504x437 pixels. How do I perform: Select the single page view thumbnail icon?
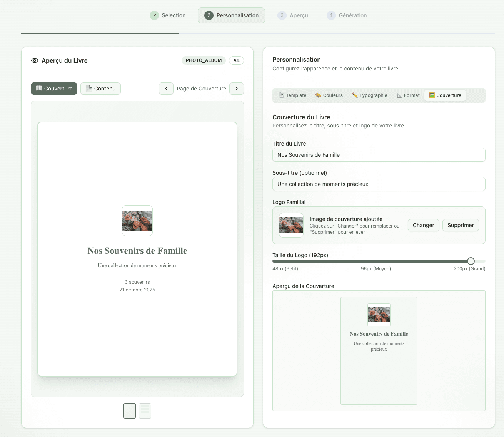(x=130, y=411)
